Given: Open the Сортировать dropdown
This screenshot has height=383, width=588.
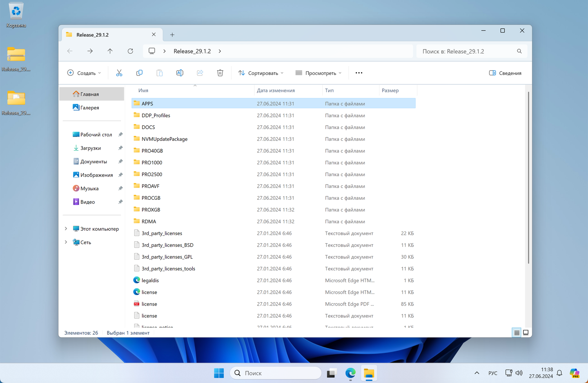Looking at the screenshot, I should click(x=261, y=73).
